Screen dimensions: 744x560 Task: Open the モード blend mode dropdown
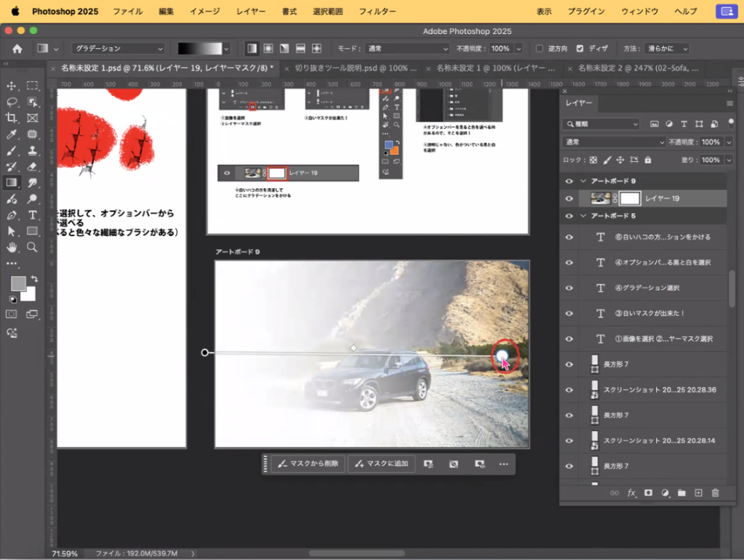(x=407, y=49)
